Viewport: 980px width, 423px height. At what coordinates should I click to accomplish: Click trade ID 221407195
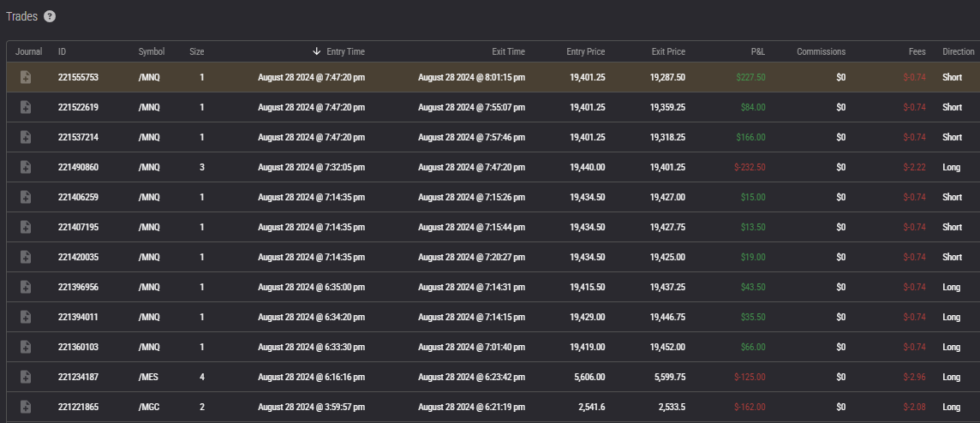[78, 227]
